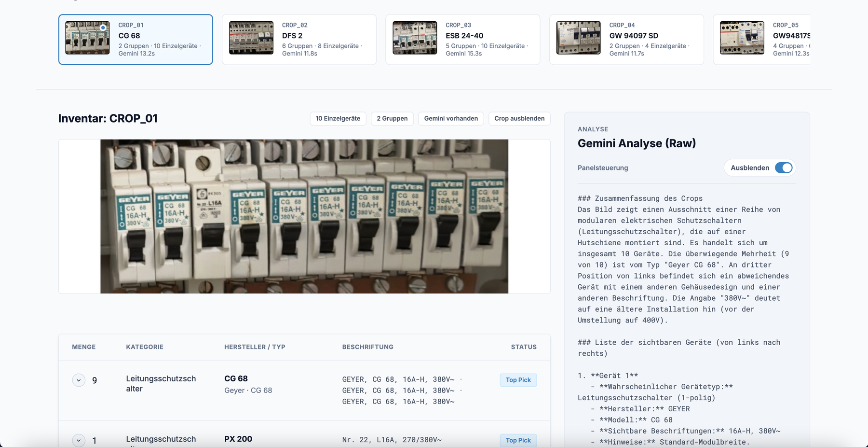Image resolution: width=868 pixels, height=447 pixels.
Task: Click the STATUS column header
Action: coord(524,347)
